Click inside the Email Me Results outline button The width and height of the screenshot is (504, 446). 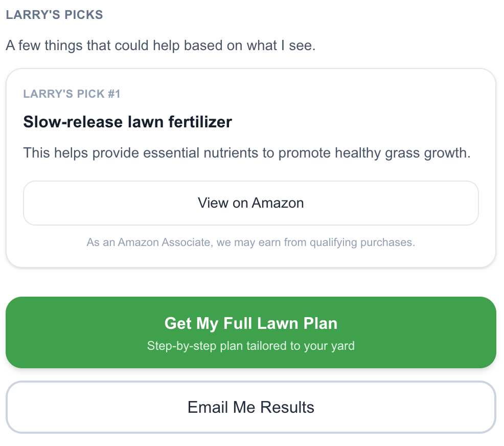pos(250,407)
